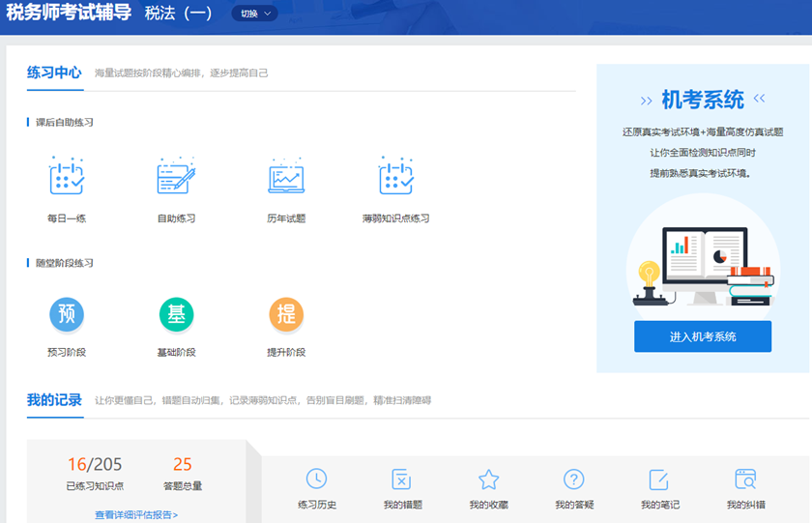This screenshot has height=523, width=812.
Task: Open the 查看详细评估报告 link
Action: coord(136,514)
